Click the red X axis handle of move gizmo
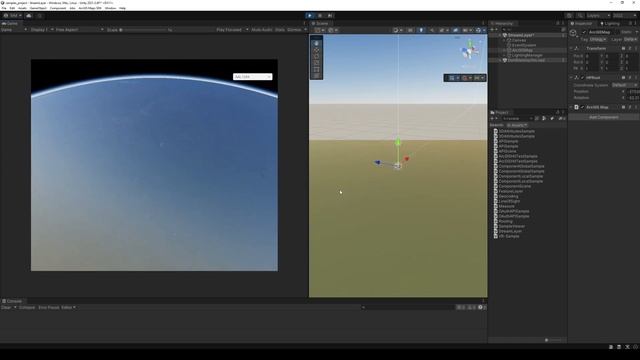 pyautogui.click(x=406, y=158)
